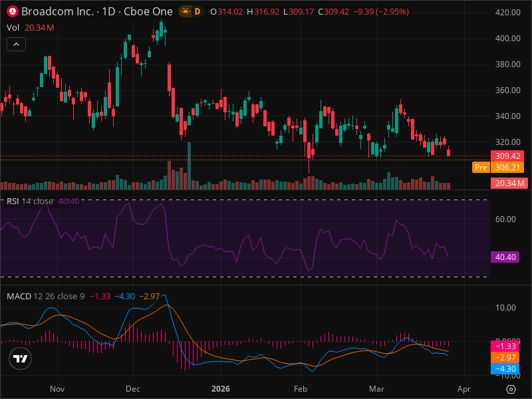
Task: Click the 20.34 M volume axis label
Action: coord(509,184)
